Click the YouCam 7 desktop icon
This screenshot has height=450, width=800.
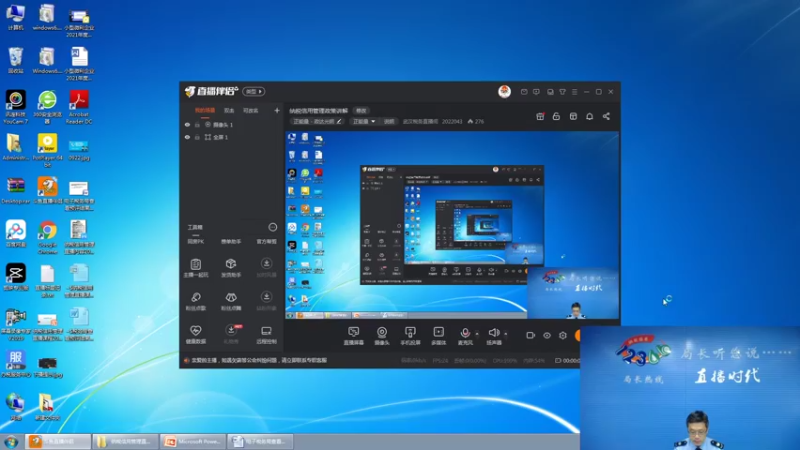pyautogui.click(x=15, y=107)
